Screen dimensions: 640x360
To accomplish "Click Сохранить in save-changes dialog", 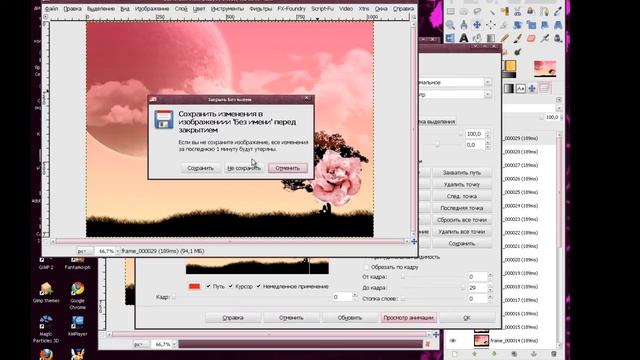I will 200,168.
